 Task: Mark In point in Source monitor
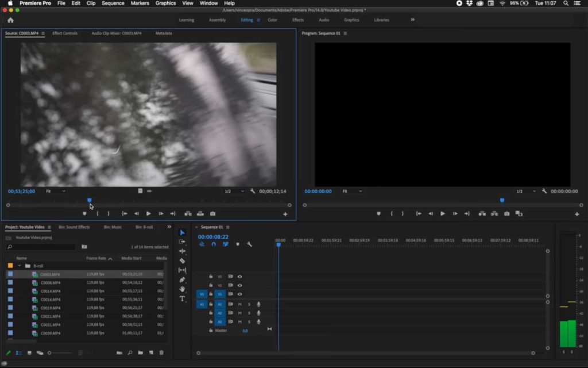[98, 214]
